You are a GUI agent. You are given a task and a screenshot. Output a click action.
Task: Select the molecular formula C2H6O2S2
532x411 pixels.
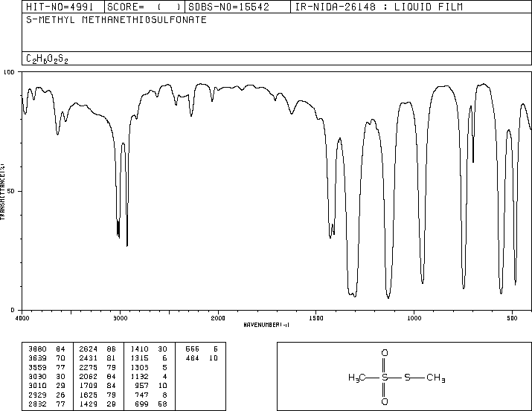tap(47, 59)
